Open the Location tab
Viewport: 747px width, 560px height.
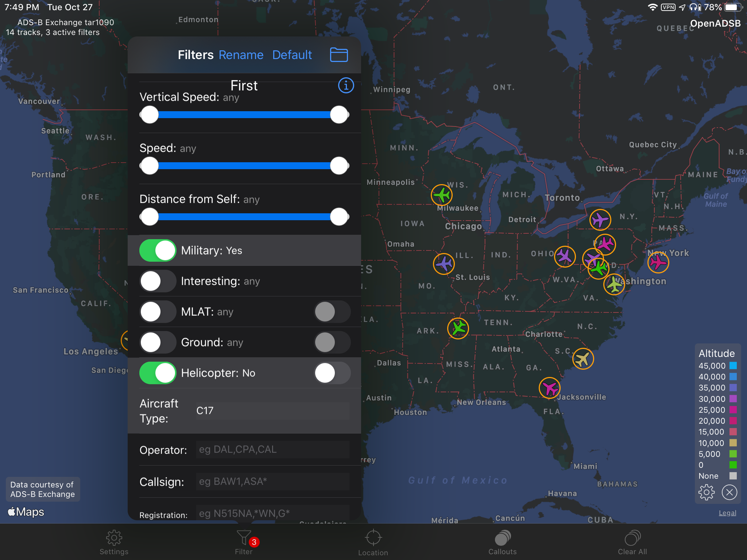[373, 542]
